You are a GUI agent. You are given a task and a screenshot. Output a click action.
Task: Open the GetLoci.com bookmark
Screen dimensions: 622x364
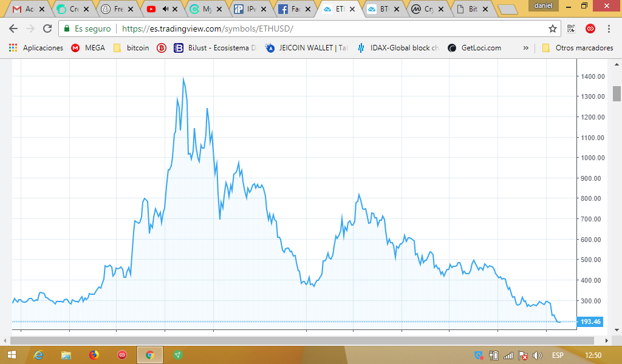tap(474, 48)
